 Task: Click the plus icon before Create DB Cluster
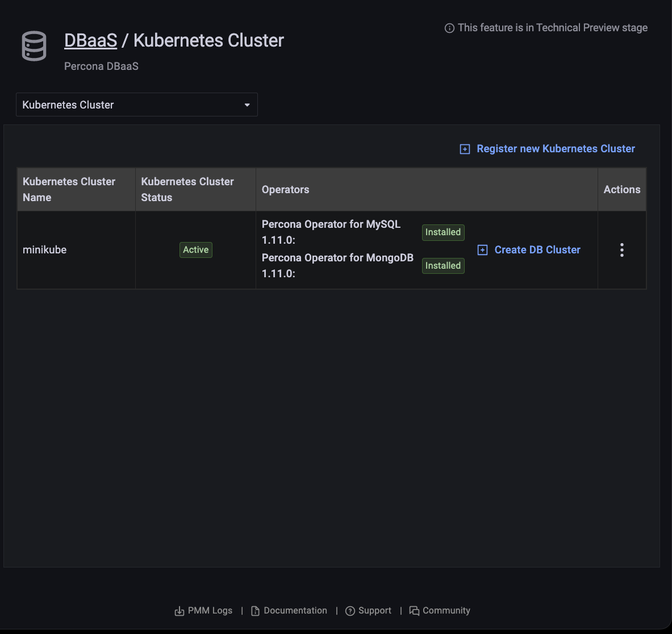point(482,250)
